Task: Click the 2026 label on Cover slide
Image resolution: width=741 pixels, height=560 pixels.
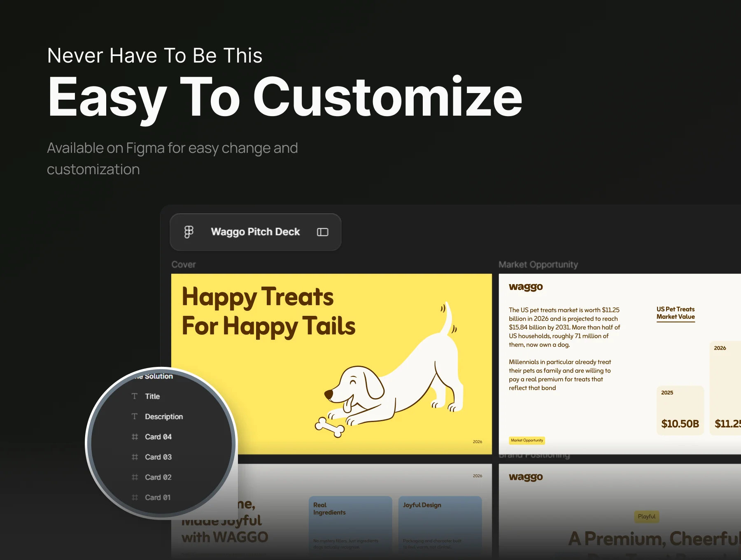Action: (478, 441)
